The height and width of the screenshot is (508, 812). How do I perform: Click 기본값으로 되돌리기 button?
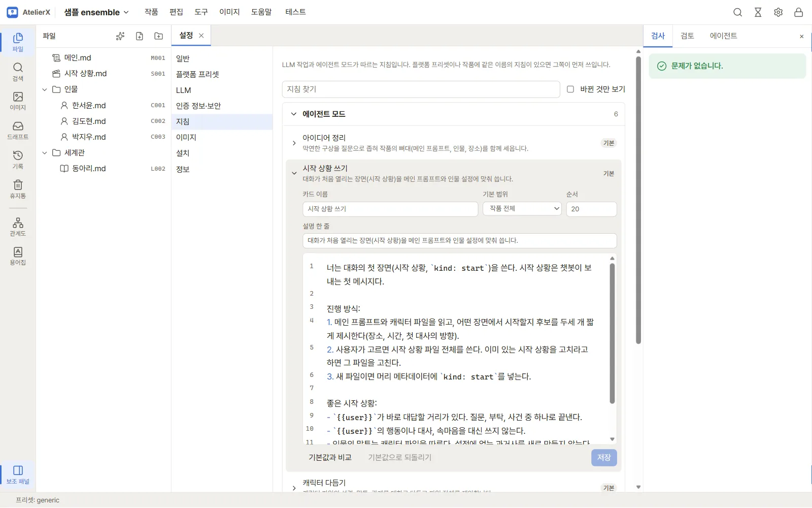[400, 458]
